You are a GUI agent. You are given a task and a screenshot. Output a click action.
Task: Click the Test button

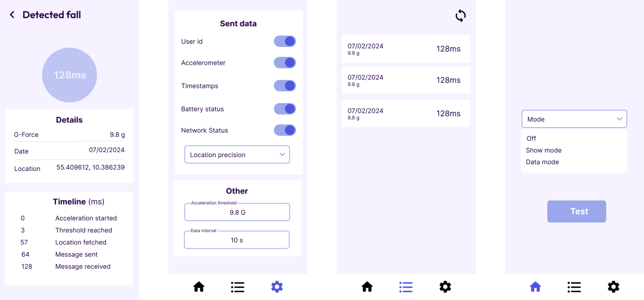[x=577, y=211]
